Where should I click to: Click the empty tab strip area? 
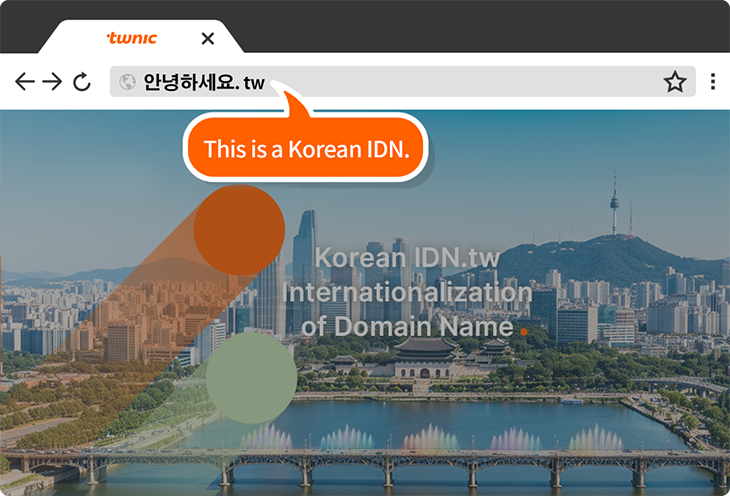480,30
